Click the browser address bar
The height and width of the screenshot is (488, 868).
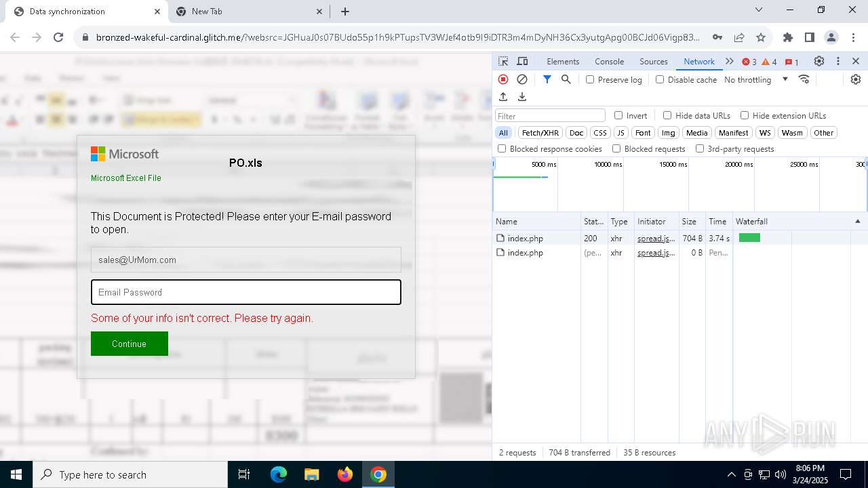coord(397,37)
